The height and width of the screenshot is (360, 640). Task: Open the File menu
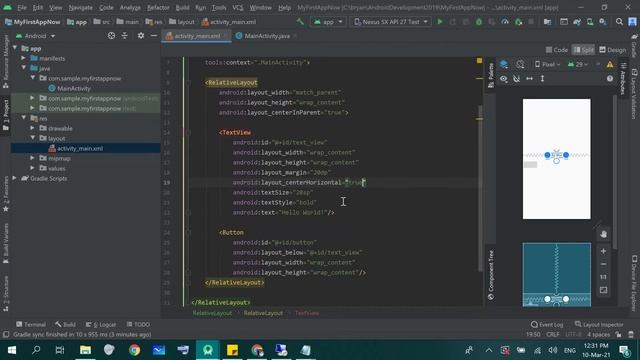click(22, 7)
